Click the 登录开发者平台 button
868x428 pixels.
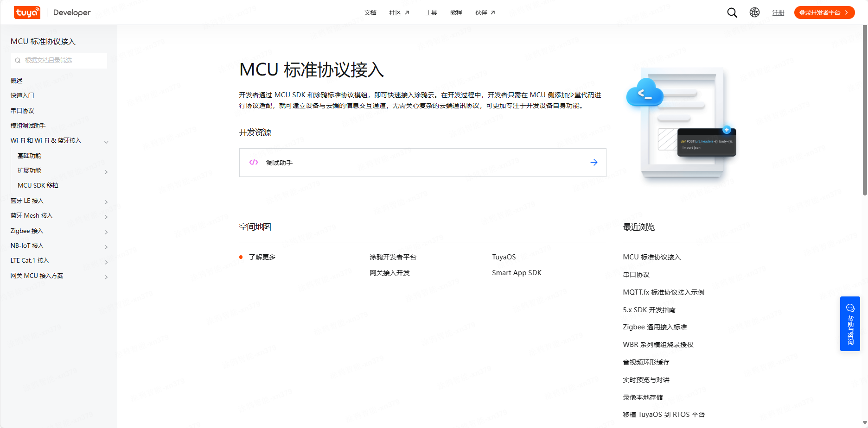coord(824,13)
